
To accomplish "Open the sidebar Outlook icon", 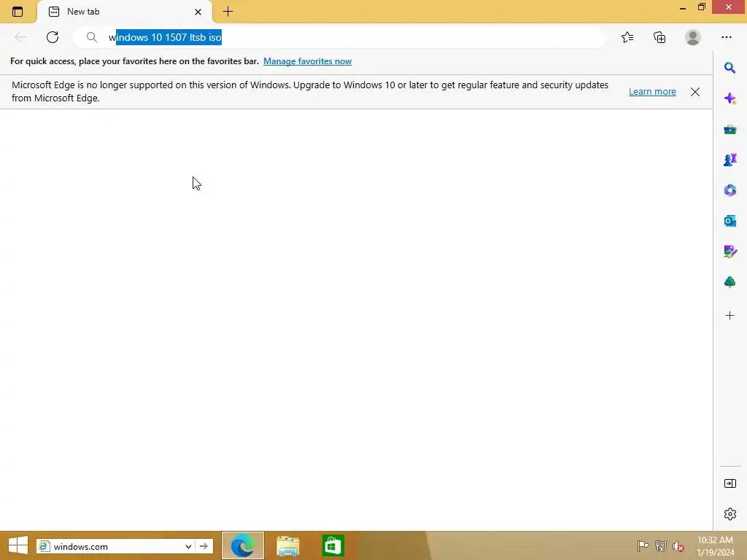I will (729, 220).
